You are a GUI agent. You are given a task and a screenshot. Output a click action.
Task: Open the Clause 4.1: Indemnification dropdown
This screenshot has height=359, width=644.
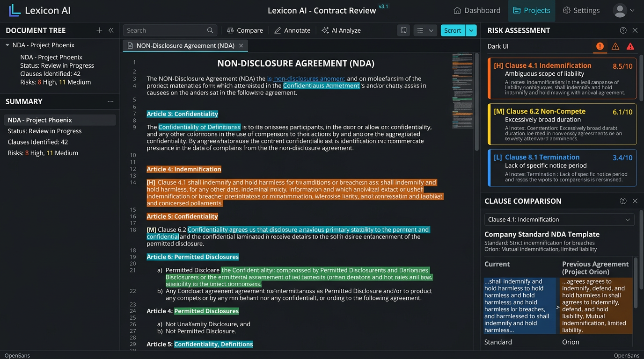coord(559,220)
